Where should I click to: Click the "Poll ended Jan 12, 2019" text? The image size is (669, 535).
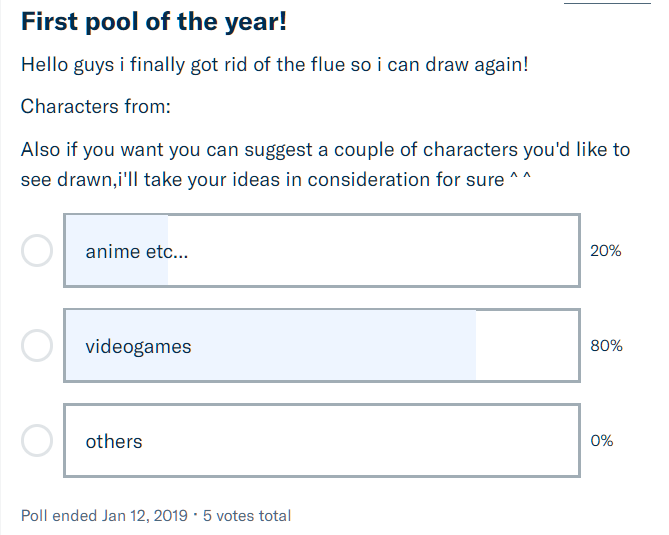(x=104, y=516)
